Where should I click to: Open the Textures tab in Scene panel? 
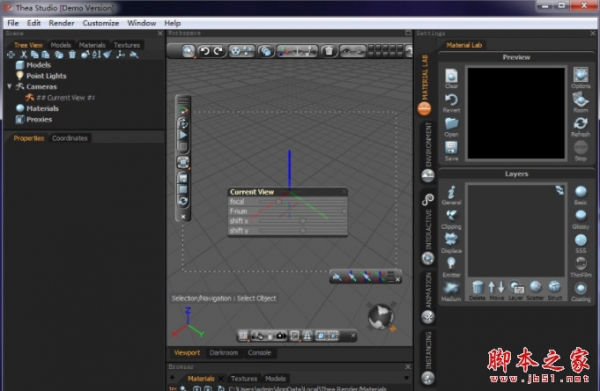[127, 45]
